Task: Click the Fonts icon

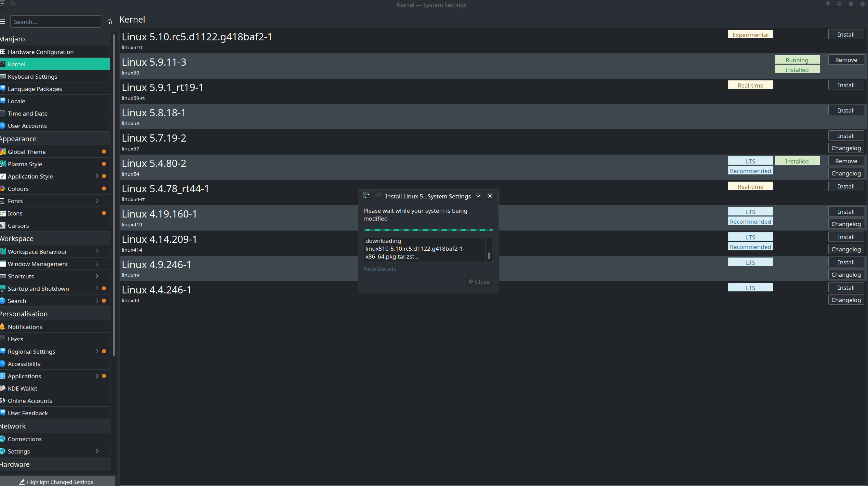Action: (3, 201)
